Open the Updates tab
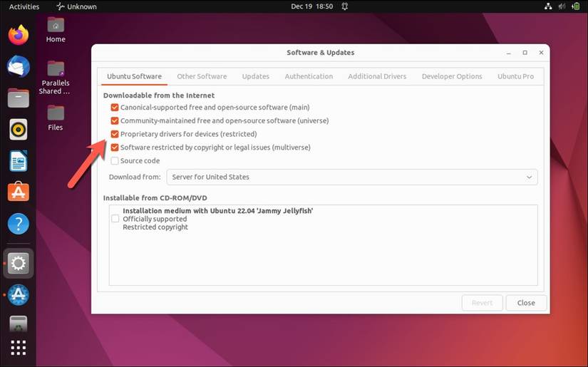This screenshot has width=588, height=367. [256, 76]
